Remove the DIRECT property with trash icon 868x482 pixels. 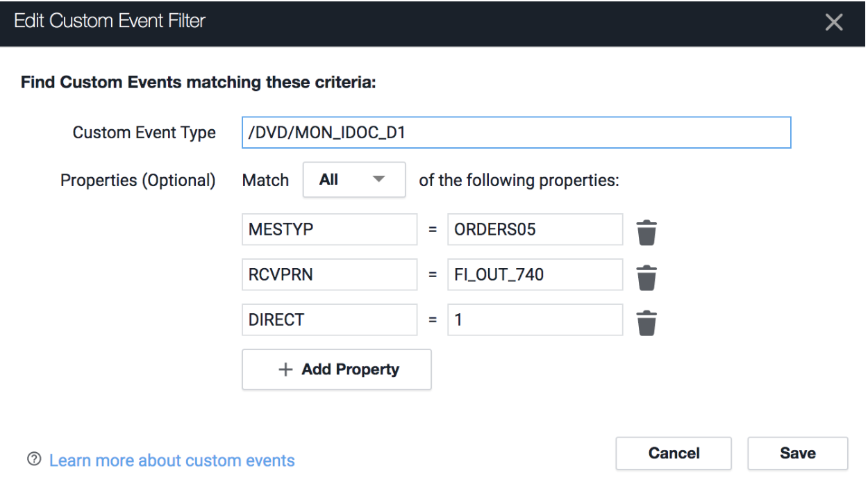tap(646, 322)
